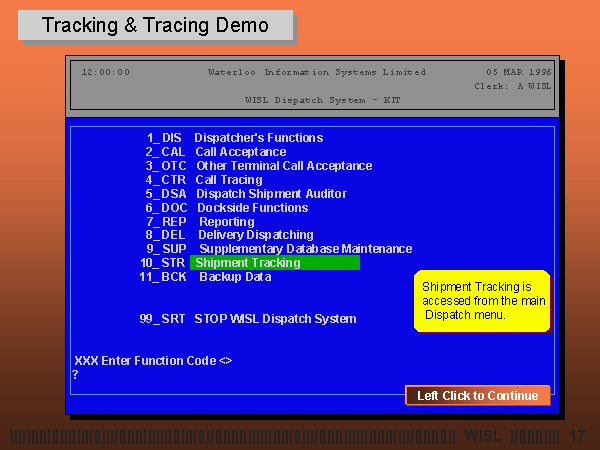600x450 pixels.
Task: Select 6_DOC Dockside Functions
Action: pos(227,208)
